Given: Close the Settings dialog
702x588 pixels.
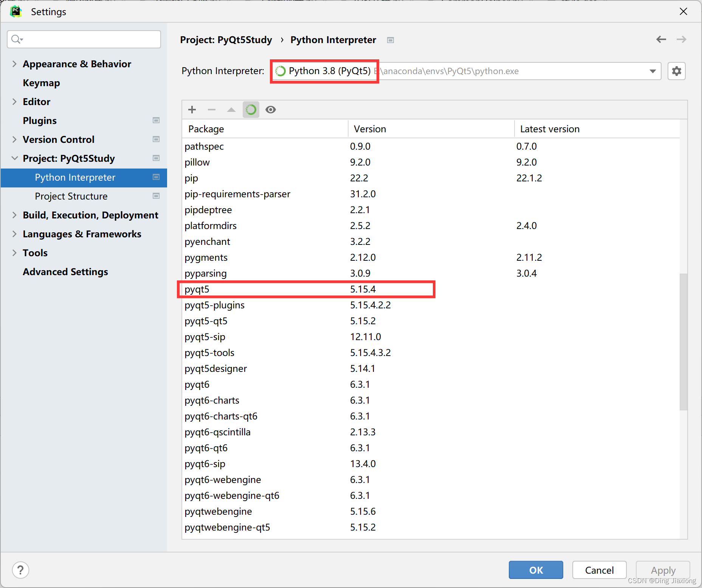Looking at the screenshot, I should coord(683,11).
